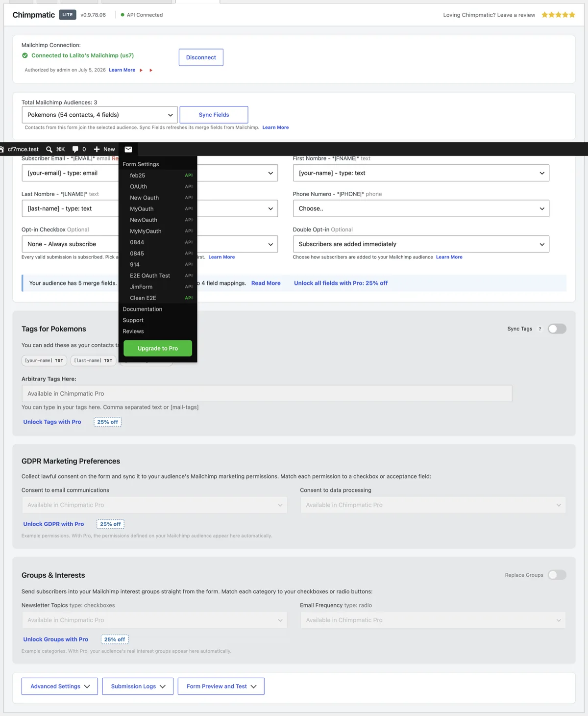Expand Submission Logs section
This screenshot has height=716, width=588.
(138, 687)
